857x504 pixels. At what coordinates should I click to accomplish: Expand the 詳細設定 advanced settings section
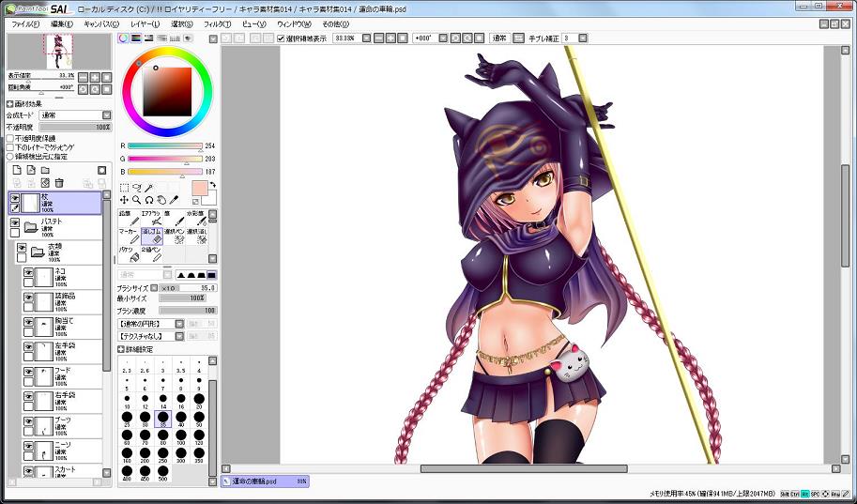coord(121,349)
